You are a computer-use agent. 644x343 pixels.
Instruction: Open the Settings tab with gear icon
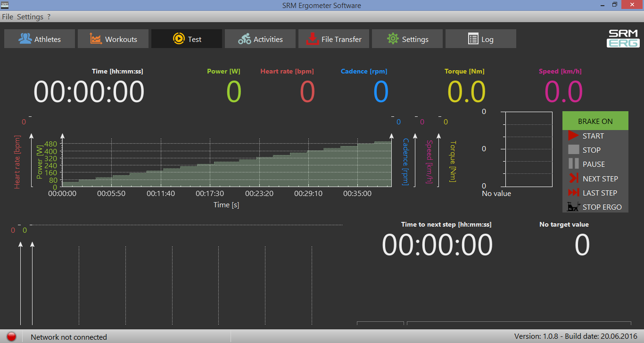click(x=407, y=39)
